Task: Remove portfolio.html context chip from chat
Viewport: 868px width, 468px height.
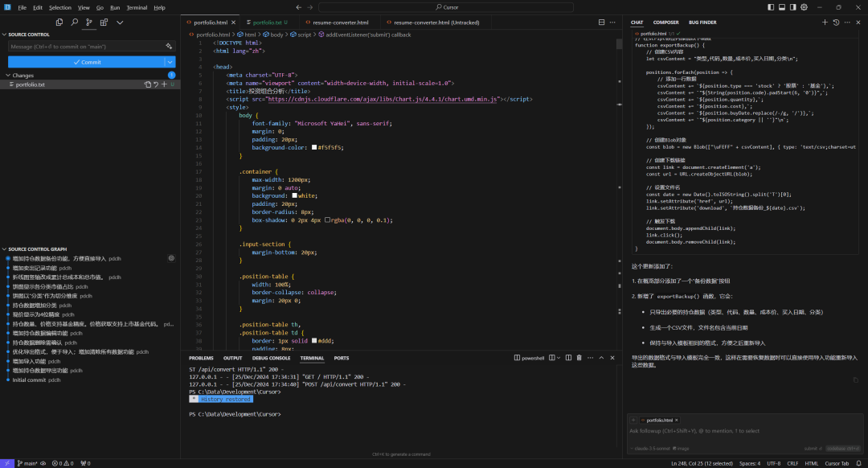Action: point(677,421)
